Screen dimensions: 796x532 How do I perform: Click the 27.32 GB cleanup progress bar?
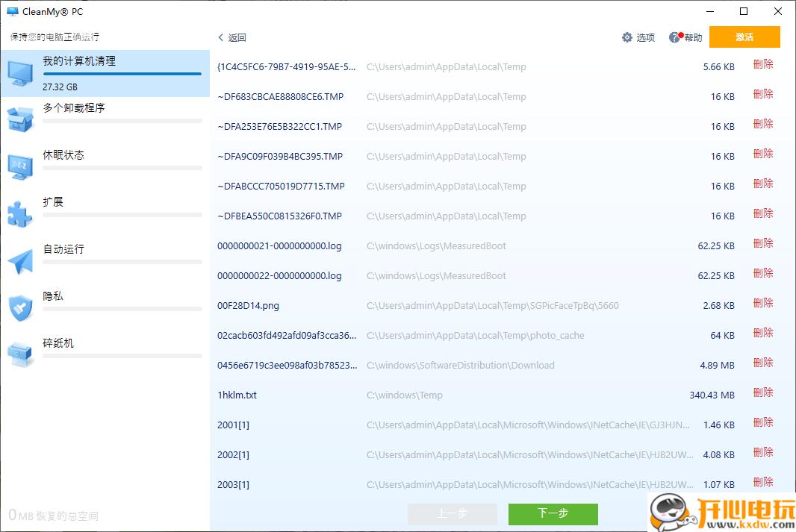[122, 74]
